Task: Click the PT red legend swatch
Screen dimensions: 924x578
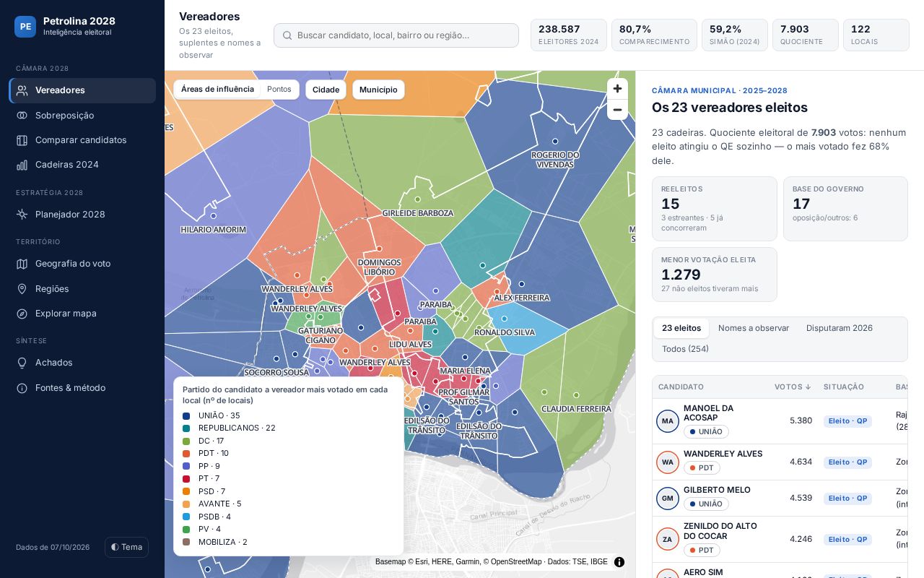Action: coord(186,479)
